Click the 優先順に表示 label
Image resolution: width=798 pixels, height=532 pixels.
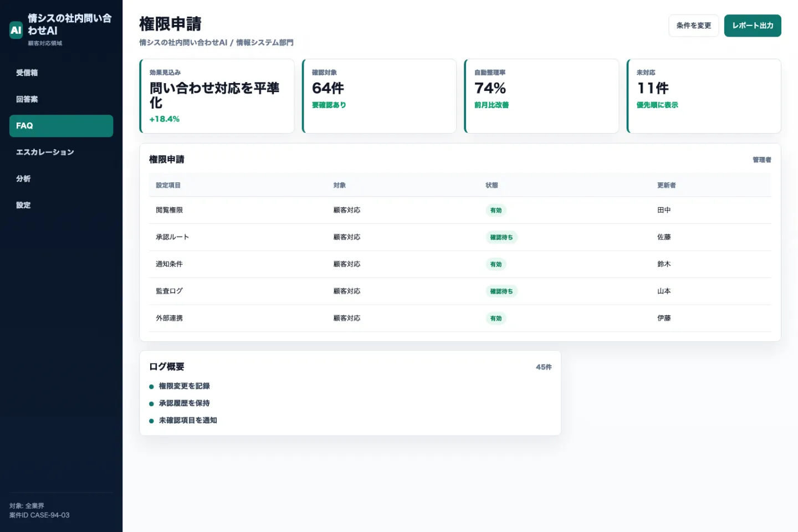coord(657,105)
